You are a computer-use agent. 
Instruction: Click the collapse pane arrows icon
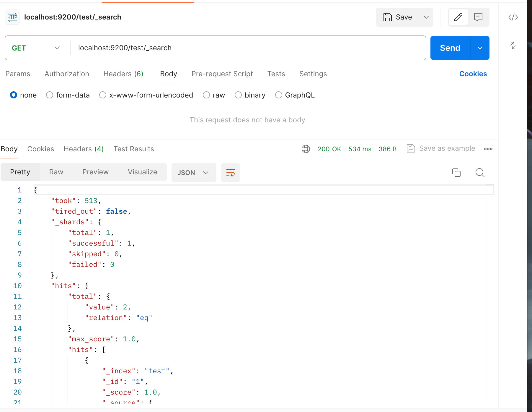tap(513, 46)
